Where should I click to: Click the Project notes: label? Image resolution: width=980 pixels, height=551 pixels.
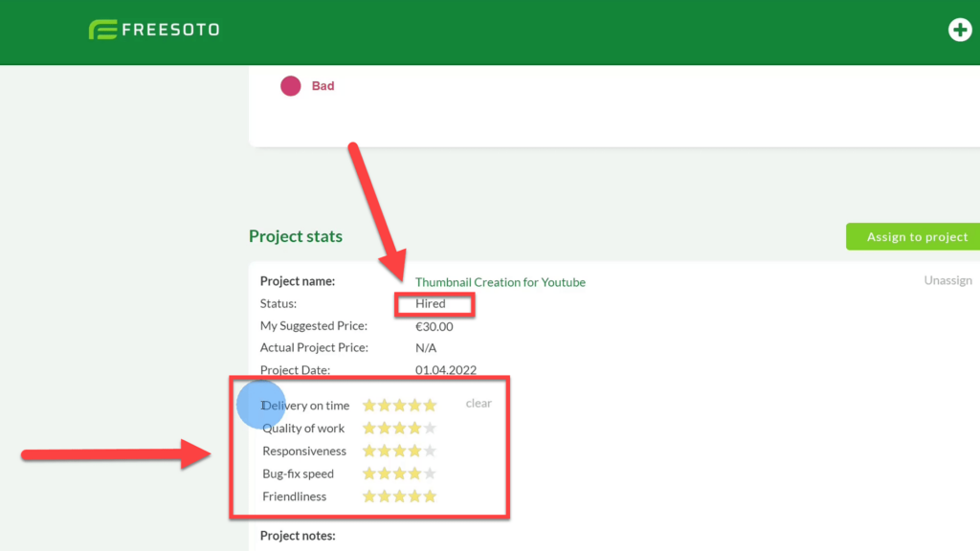click(x=298, y=536)
